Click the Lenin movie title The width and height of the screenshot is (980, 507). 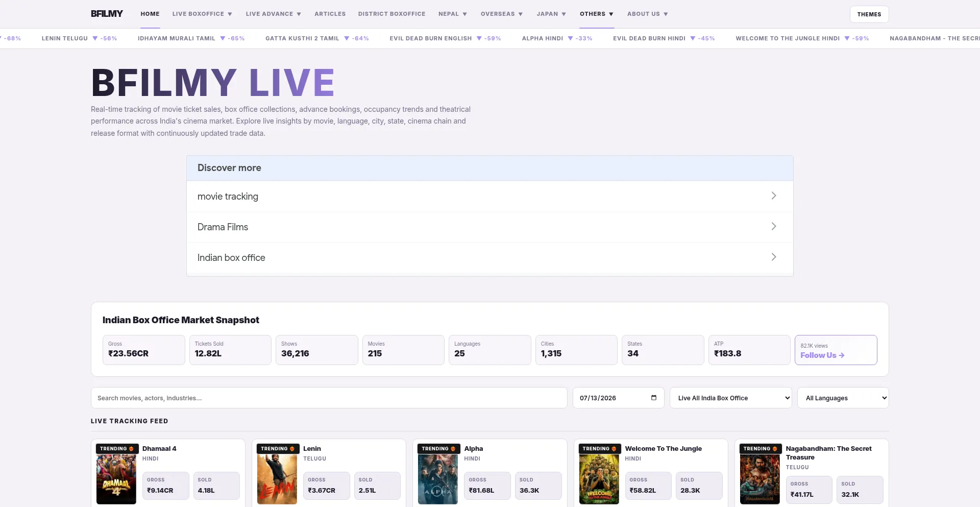tap(312, 448)
